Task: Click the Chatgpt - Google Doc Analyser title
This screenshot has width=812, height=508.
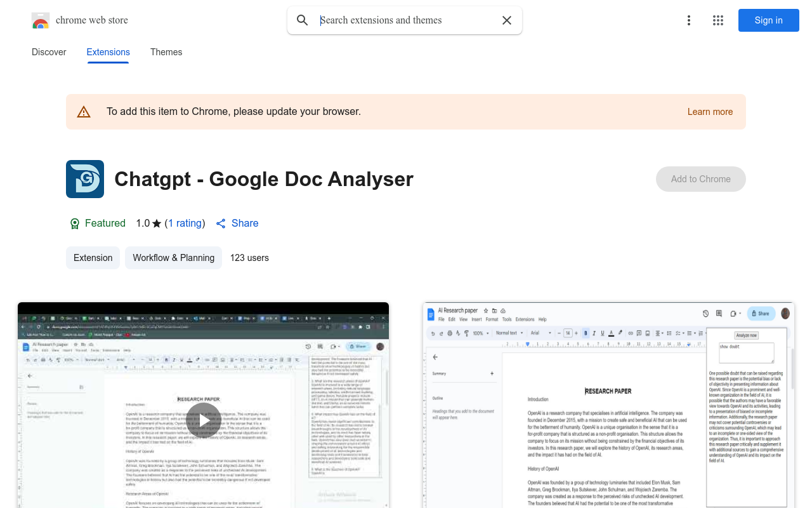Action: click(264, 179)
